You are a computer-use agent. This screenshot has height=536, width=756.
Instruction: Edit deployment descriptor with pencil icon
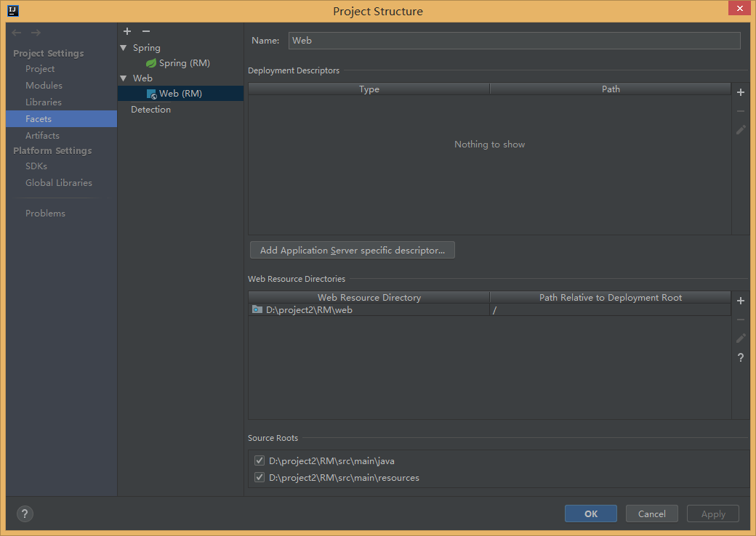pos(741,130)
